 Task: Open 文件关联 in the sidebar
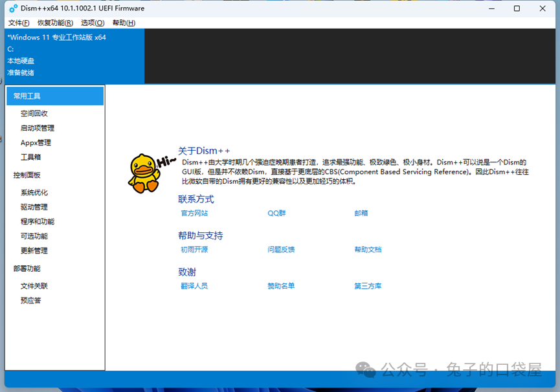coord(34,286)
